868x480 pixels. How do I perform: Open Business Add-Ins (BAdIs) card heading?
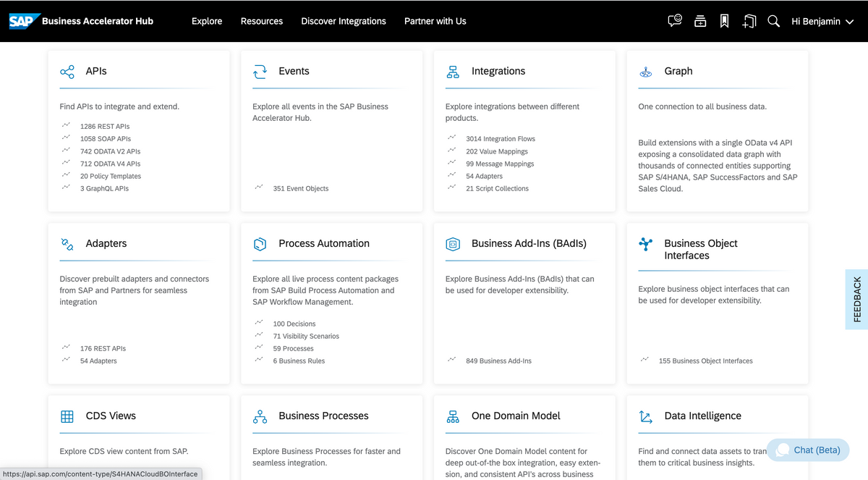pyautogui.click(x=529, y=243)
